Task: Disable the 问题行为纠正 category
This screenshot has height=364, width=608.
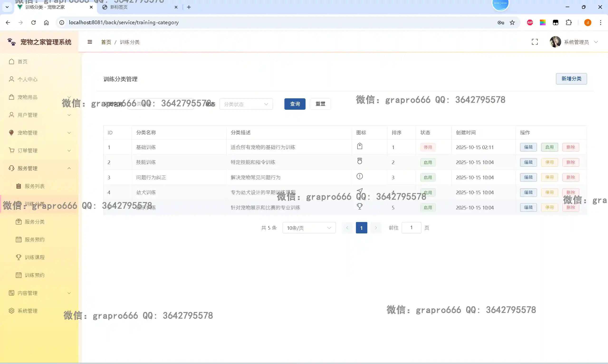Action: [549, 177]
